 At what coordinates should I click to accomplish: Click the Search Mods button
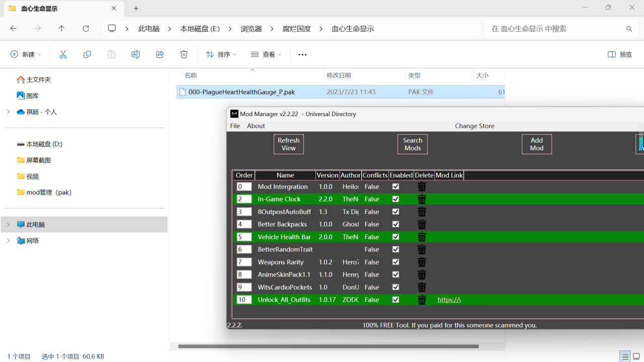413,144
